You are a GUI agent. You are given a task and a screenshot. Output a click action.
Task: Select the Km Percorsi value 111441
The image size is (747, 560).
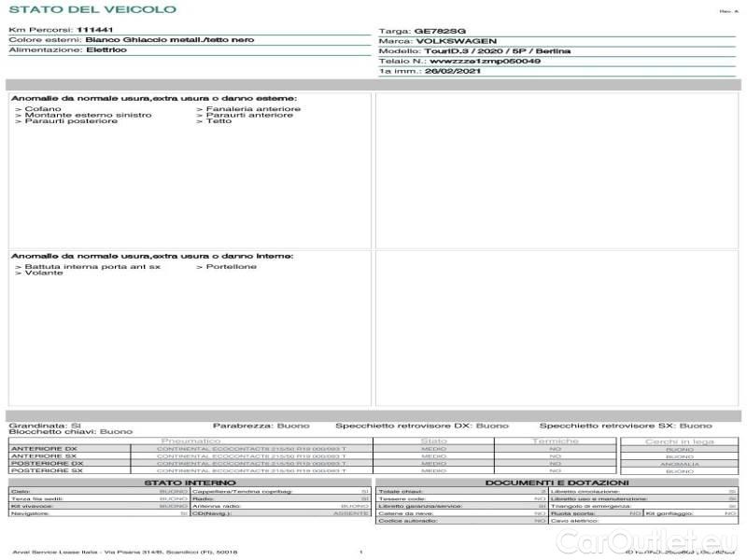(x=95, y=30)
